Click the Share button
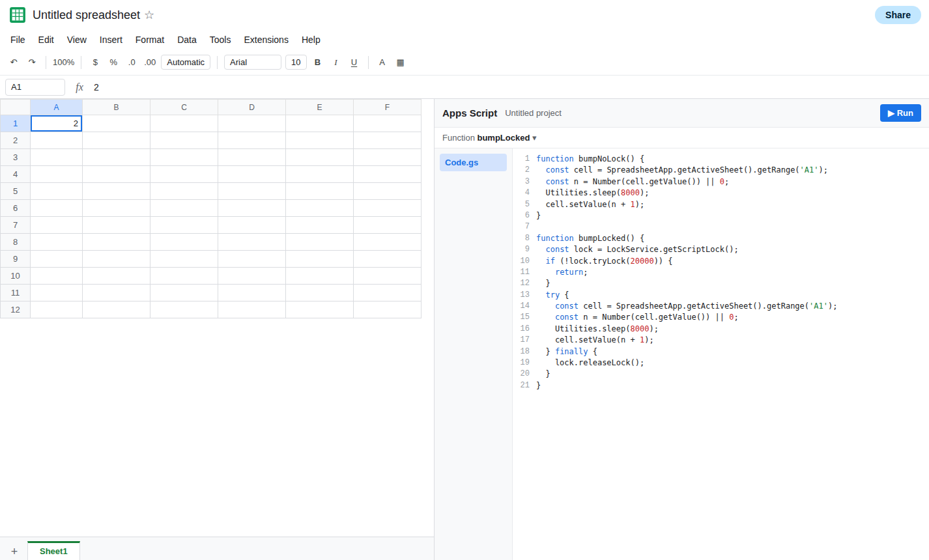This screenshot has width=929, height=560. click(x=898, y=15)
